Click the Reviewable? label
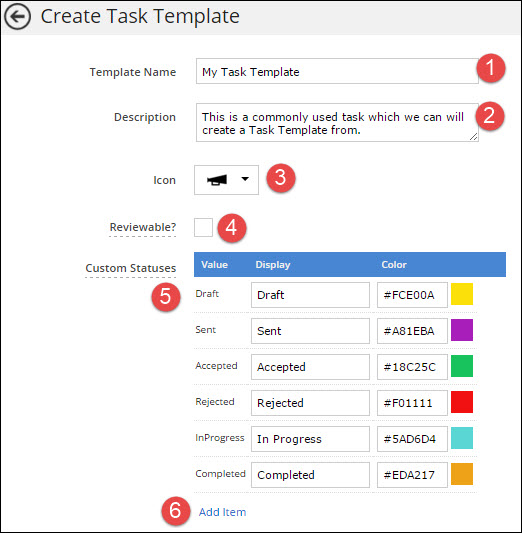Screen dimensions: 522x533 [143, 227]
